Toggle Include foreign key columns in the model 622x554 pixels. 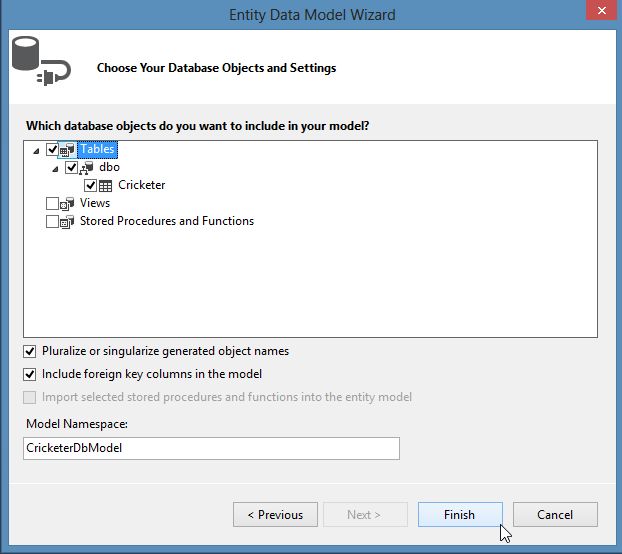pyautogui.click(x=30, y=374)
